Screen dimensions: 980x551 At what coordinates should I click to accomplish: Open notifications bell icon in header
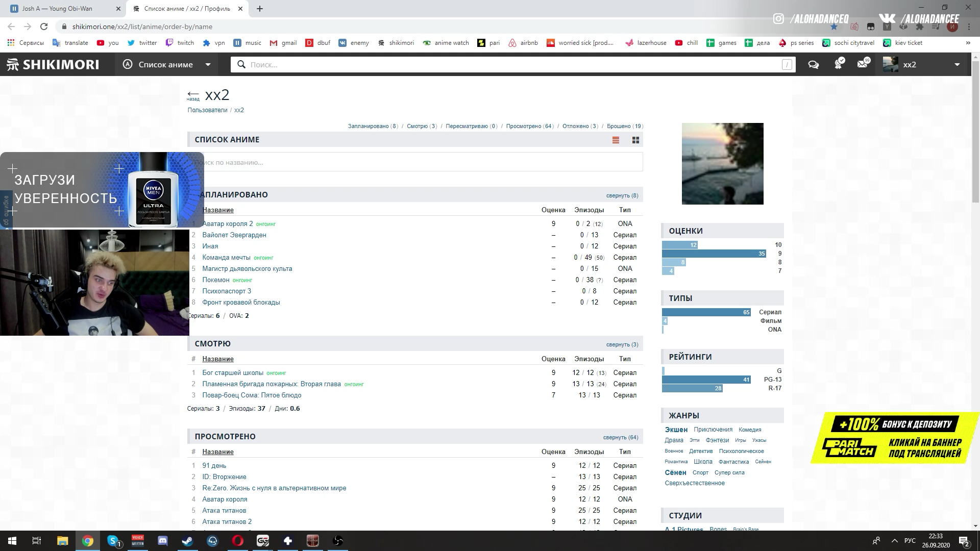point(838,64)
